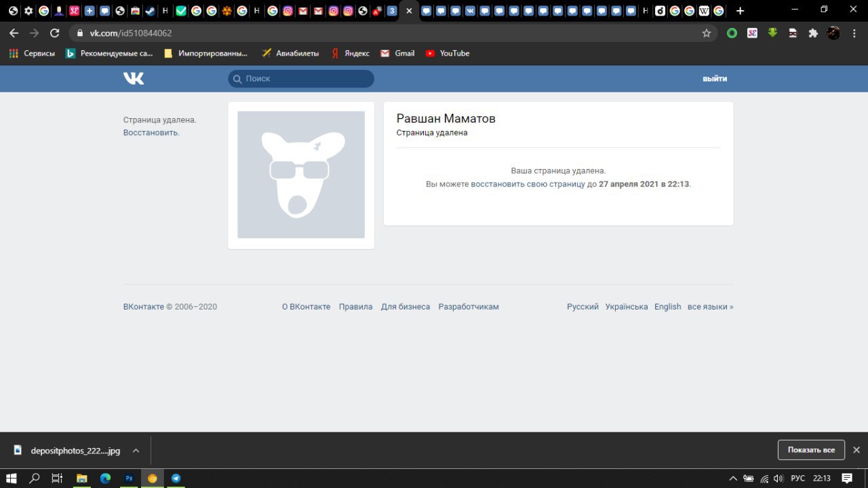Click the deleted profile dog avatar placeholder

[301, 175]
